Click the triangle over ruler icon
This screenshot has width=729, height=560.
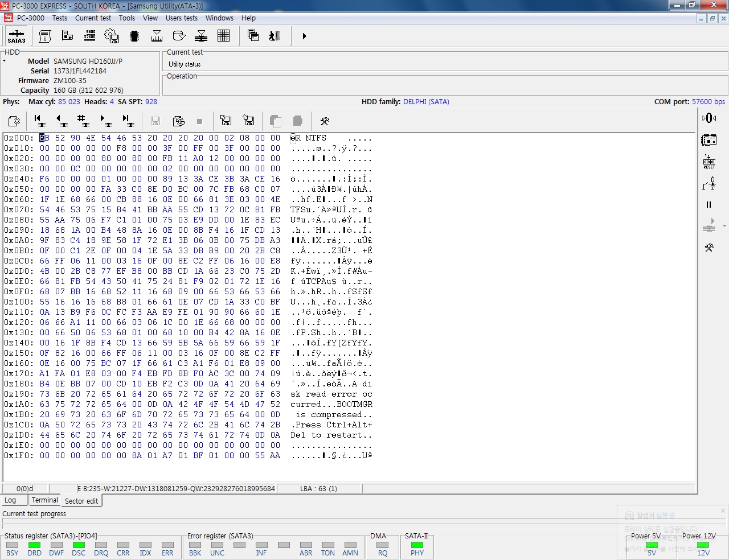coord(157,36)
